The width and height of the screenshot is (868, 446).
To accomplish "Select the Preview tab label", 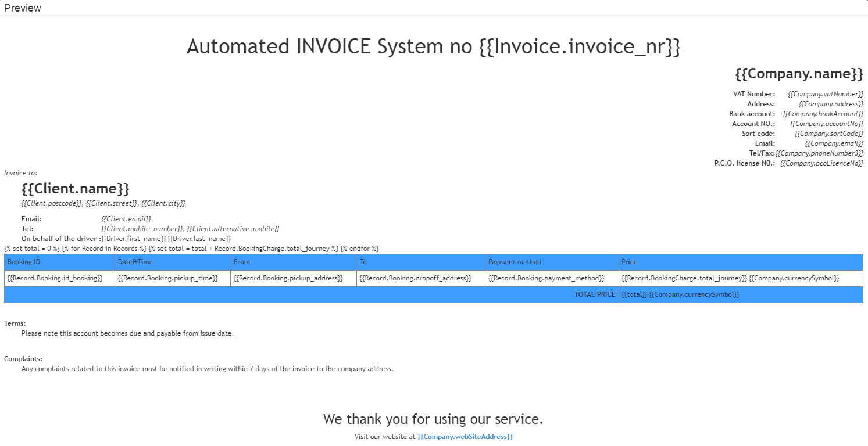I will click(22, 8).
